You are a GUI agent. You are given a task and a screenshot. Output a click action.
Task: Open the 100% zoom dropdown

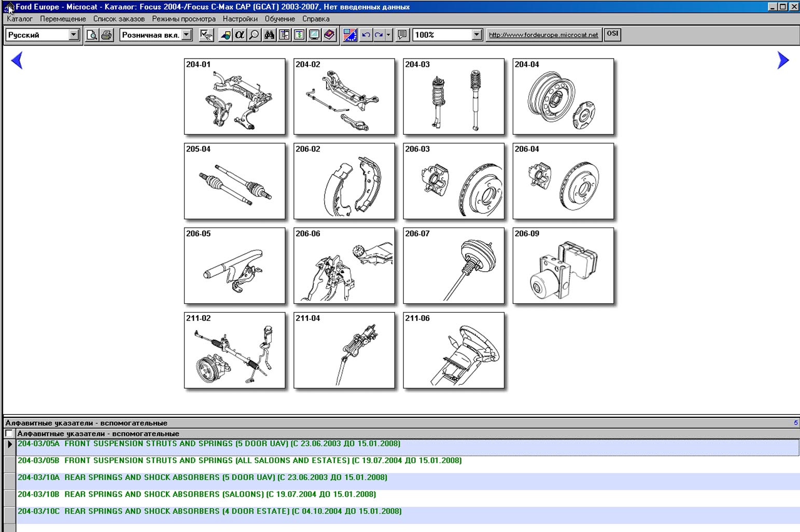[x=476, y=35]
